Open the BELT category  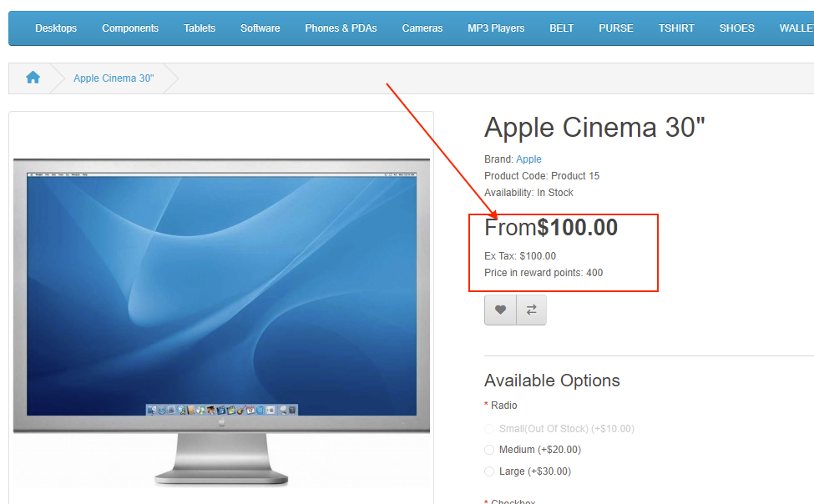(x=562, y=28)
